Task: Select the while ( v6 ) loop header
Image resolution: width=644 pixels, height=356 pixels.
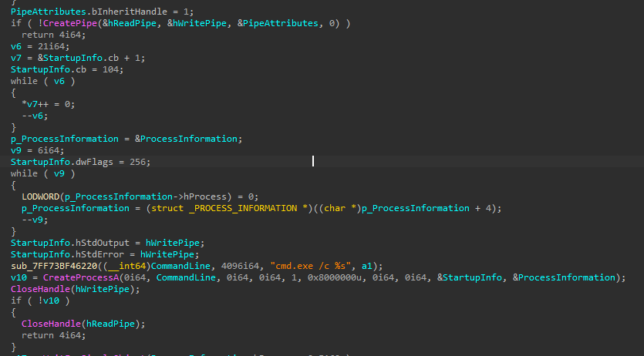Action: pyautogui.click(x=43, y=81)
